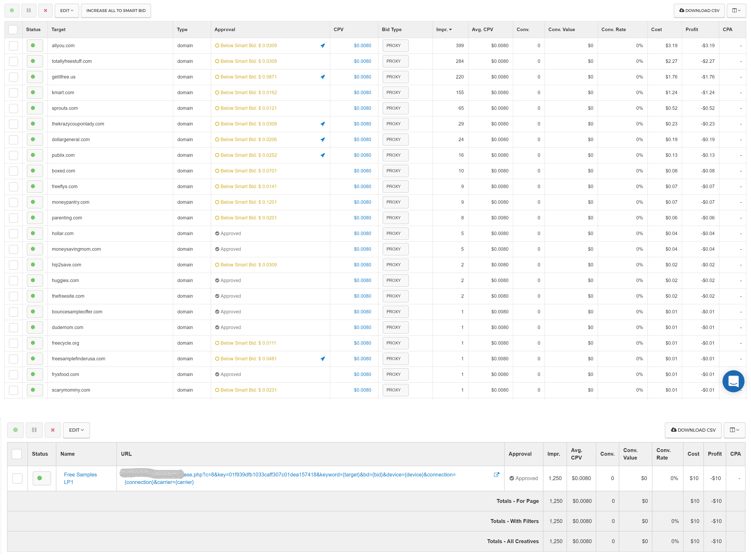The width and height of the screenshot is (751, 560).
Task: Click the PROXY bid type for kmart.com
Action: [x=395, y=93]
